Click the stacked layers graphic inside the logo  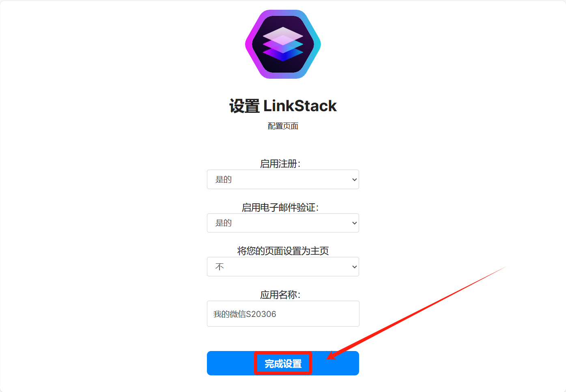coord(283,44)
